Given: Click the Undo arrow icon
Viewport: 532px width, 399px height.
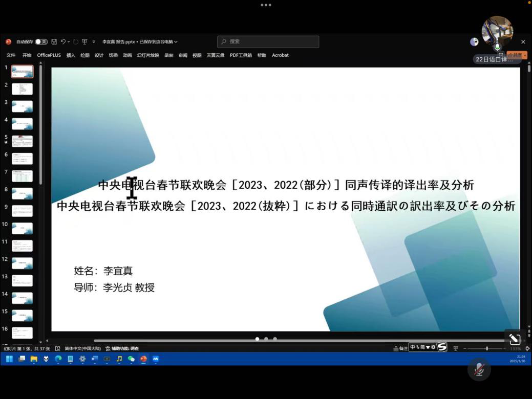Looking at the screenshot, I should point(63,42).
